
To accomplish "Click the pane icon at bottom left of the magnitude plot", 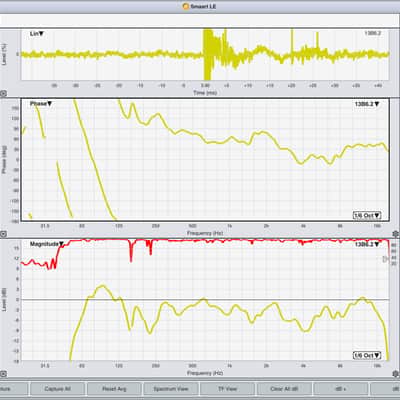I will (x=3, y=374).
